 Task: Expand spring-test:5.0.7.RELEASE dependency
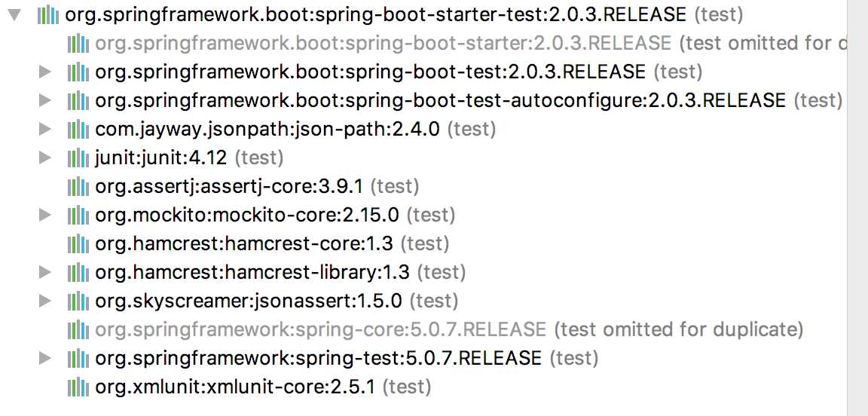[45, 358]
